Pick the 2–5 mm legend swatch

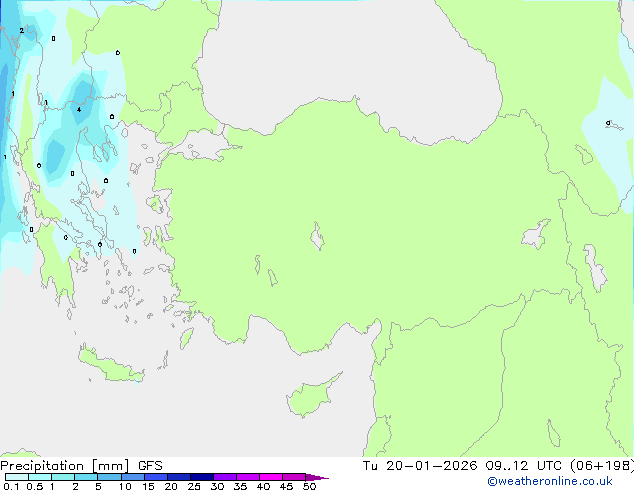click(x=86, y=477)
